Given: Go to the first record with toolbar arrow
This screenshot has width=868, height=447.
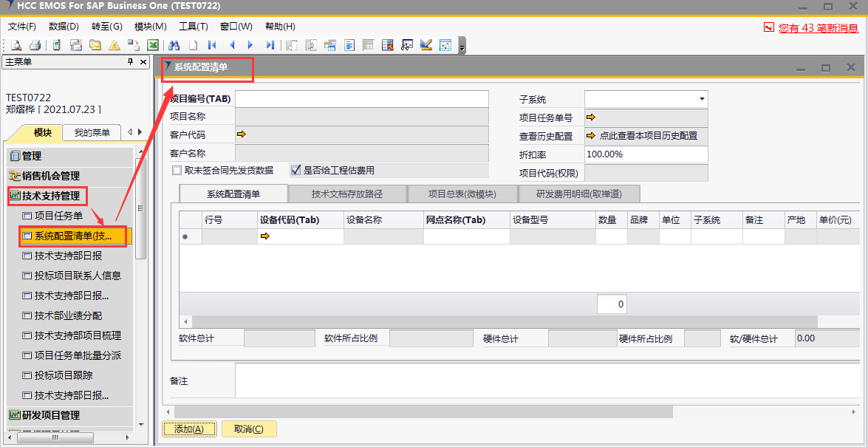Looking at the screenshot, I should point(212,45).
